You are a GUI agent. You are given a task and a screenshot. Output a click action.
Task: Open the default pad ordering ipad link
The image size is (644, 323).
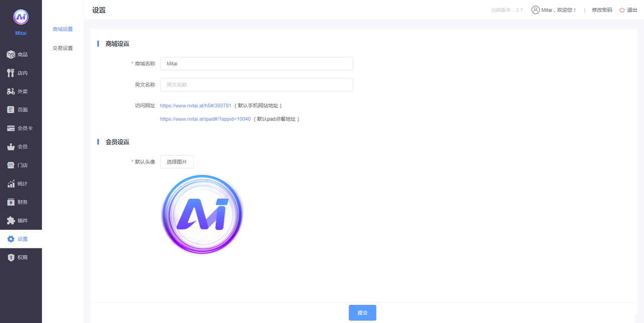(x=205, y=119)
